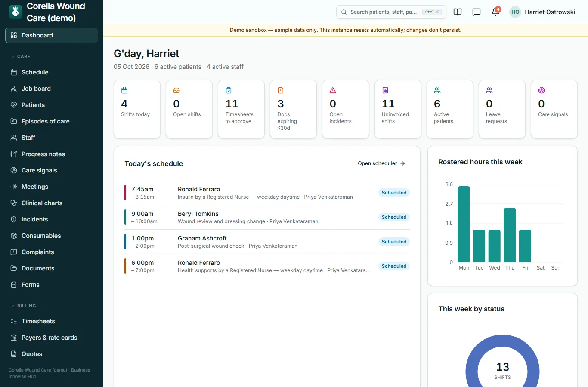Screen dimensions: 588x387
Task: Open Beryl Tomkins 9:00am schedule entry
Action: [x=267, y=217]
